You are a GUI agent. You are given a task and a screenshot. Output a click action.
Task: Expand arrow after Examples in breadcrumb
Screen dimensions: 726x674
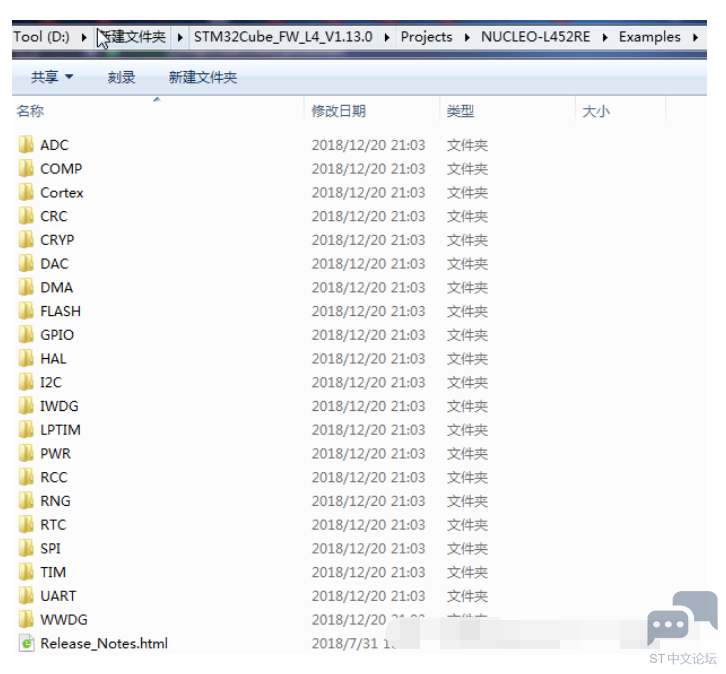[695, 37]
